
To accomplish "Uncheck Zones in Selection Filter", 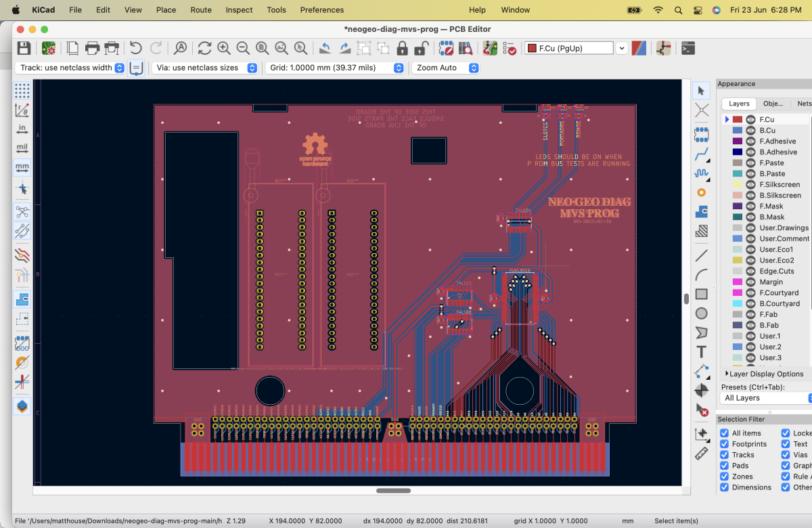I will pos(725,477).
